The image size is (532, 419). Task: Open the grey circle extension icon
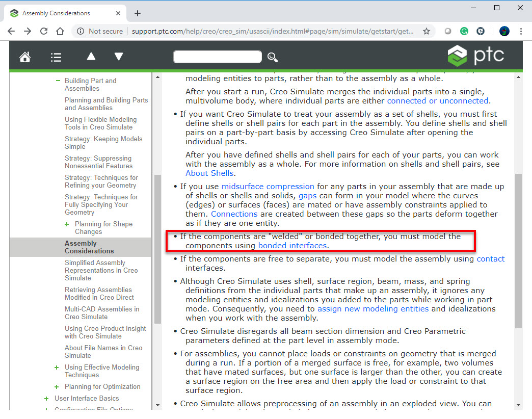click(448, 31)
